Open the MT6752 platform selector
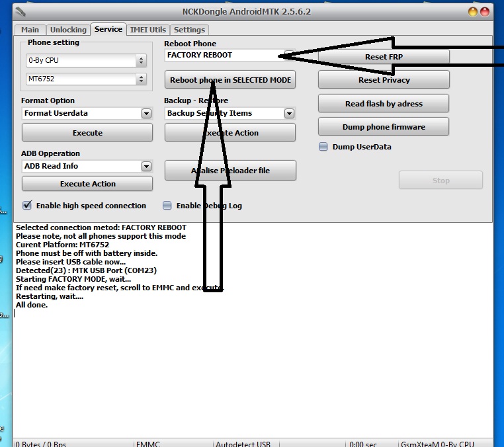This screenshot has width=504, height=447. (86, 79)
